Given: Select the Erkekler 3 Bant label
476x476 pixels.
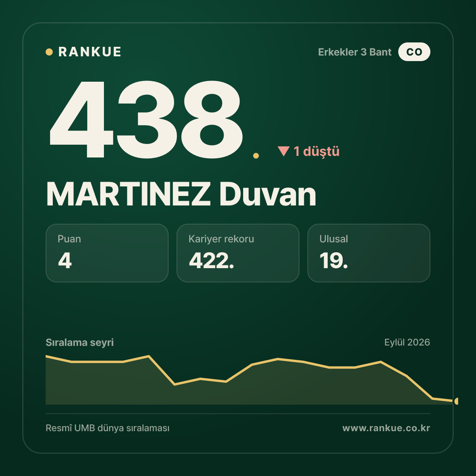Looking at the screenshot, I should point(355,52).
